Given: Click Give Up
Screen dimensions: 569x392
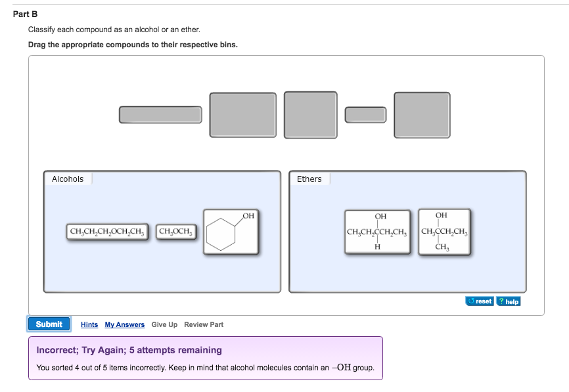Looking at the screenshot, I should (x=163, y=324).
